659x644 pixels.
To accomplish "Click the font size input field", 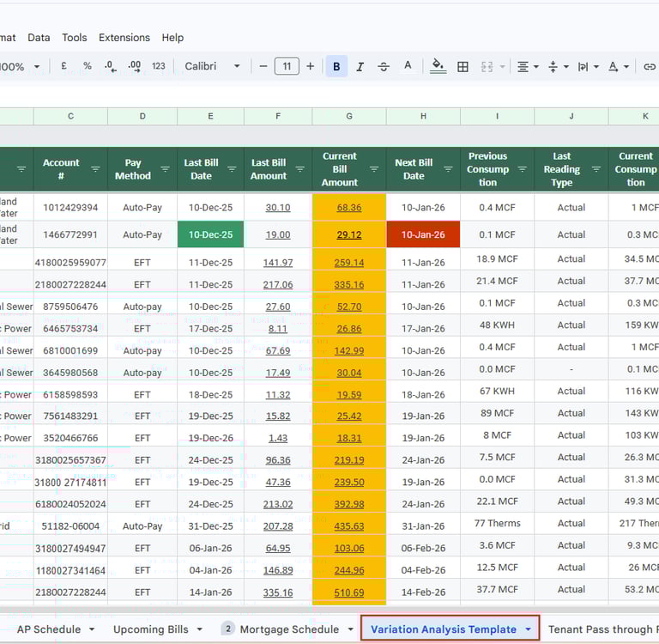I will click(287, 66).
